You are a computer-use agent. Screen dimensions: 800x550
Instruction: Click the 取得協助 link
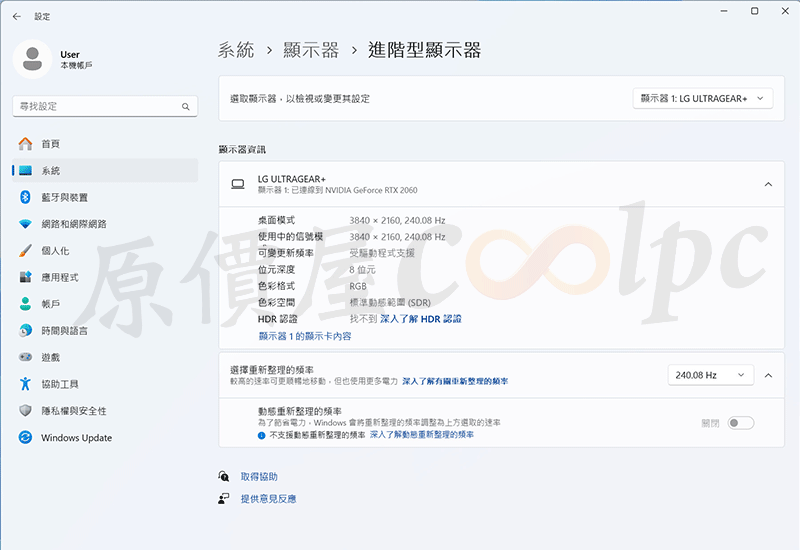[x=259, y=477]
